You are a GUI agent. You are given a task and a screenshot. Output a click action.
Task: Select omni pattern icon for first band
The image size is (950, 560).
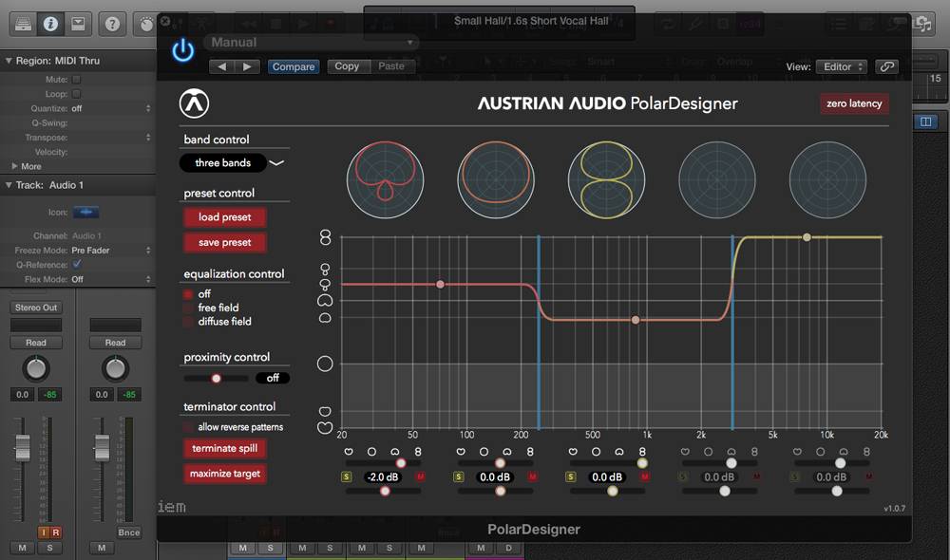coord(372,452)
